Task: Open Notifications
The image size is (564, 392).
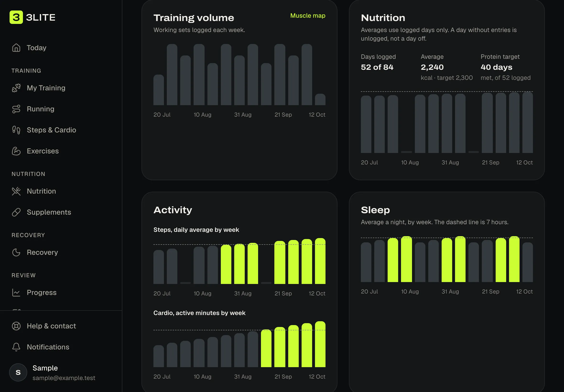Action: pyautogui.click(x=48, y=347)
